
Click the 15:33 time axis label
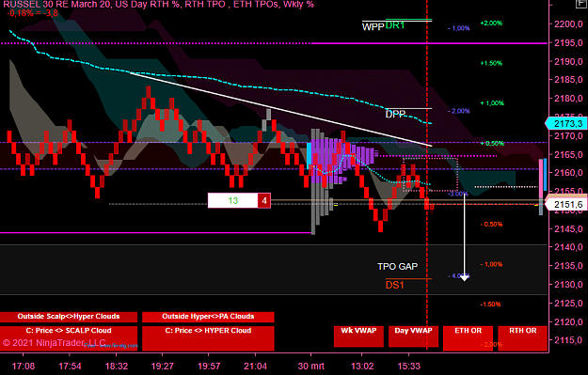[409, 366]
